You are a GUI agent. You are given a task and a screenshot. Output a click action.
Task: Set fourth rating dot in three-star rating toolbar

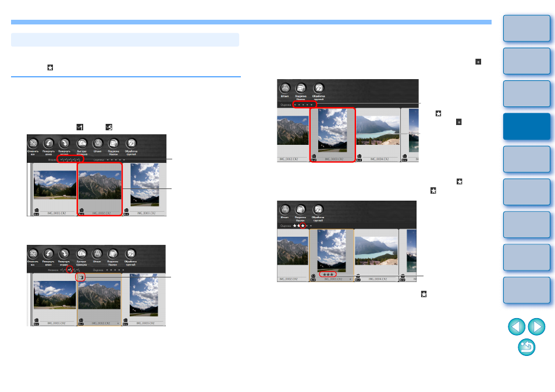pos(307,226)
